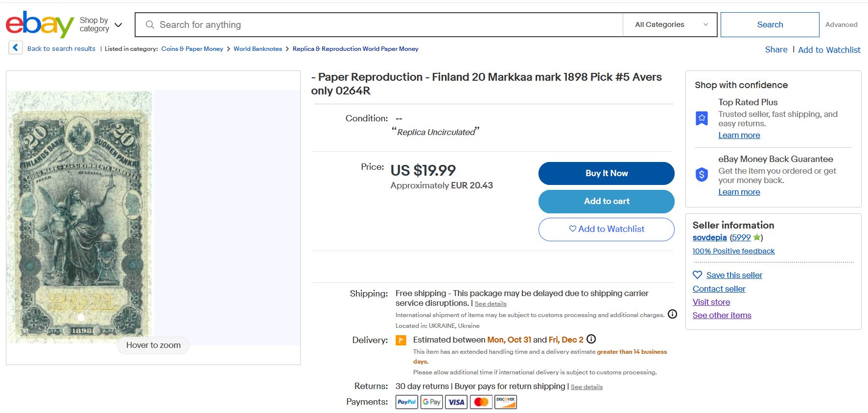The image size is (868, 413).
Task: Expand the Shop by category menu
Action: point(100,24)
